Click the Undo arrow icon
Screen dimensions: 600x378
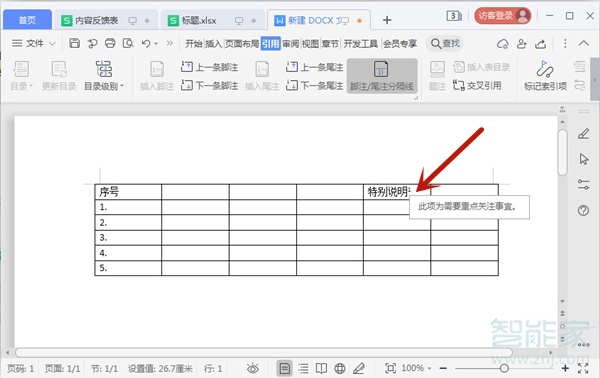coord(145,43)
